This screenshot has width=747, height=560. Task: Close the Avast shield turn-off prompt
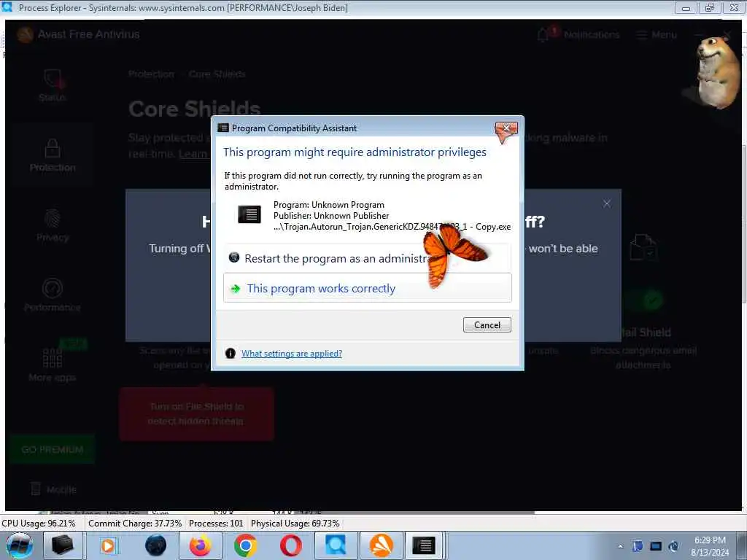pos(606,204)
